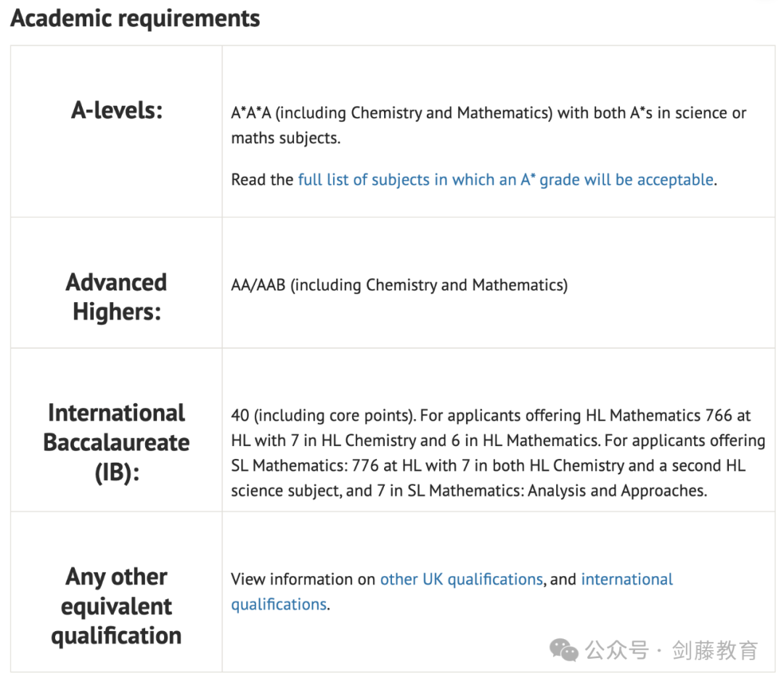Click the SL Mathematics: Analysis and Approaches text

click(557, 491)
